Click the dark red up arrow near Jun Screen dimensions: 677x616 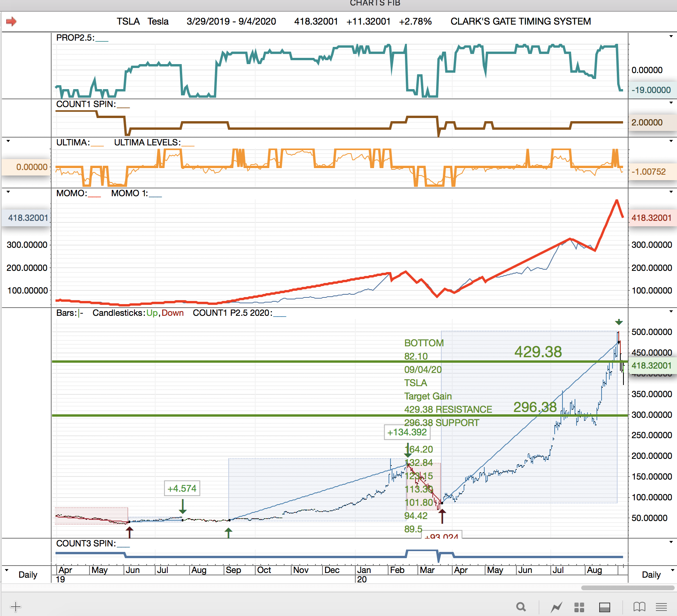pyautogui.click(x=129, y=532)
